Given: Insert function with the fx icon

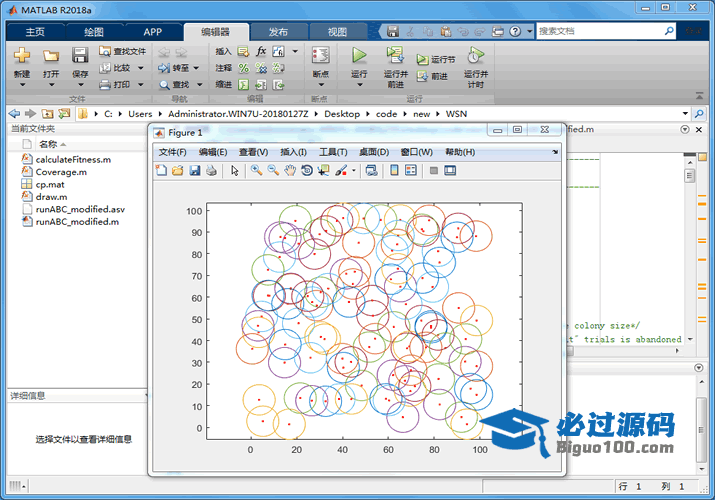Looking at the screenshot, I should (261, 51).
